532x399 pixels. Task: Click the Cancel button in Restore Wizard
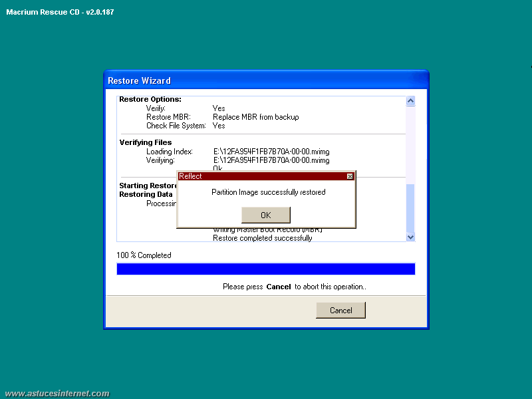(x=340, y=310)
